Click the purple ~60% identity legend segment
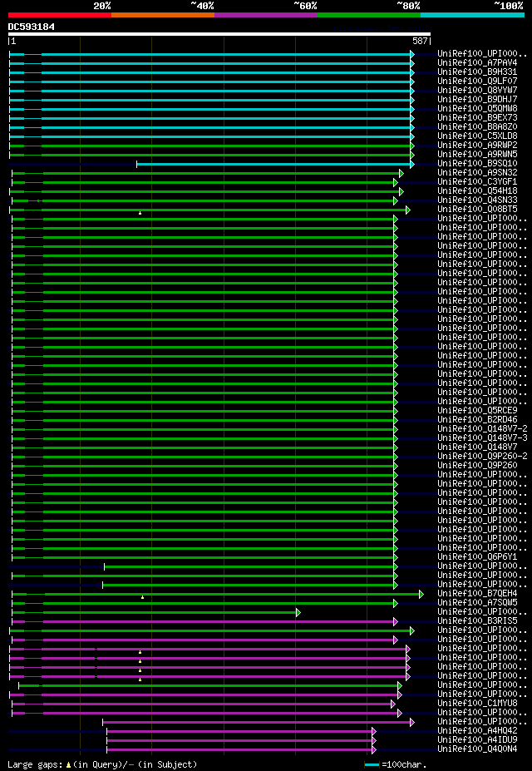The height and width of the screenshot is (771, 532). tap(266, 15)
